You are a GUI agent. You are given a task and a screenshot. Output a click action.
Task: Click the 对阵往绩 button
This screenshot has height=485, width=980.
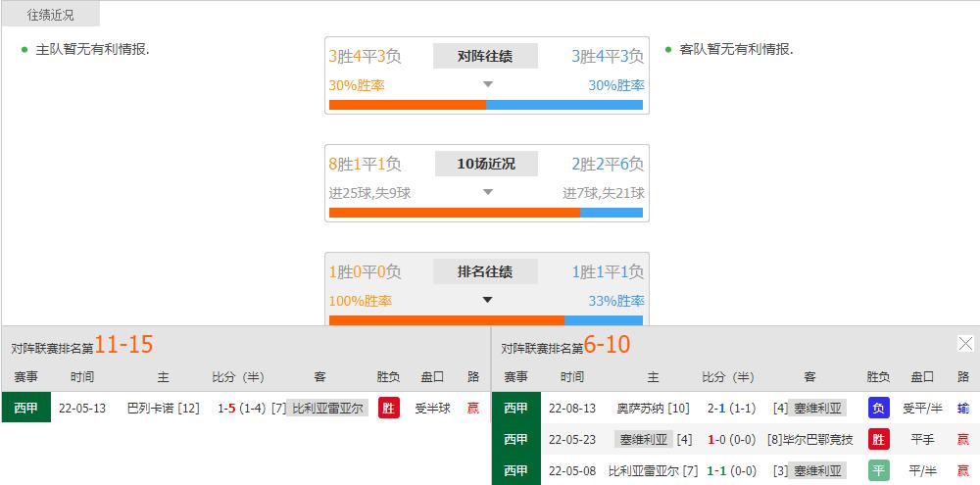[x=486, y=56]
